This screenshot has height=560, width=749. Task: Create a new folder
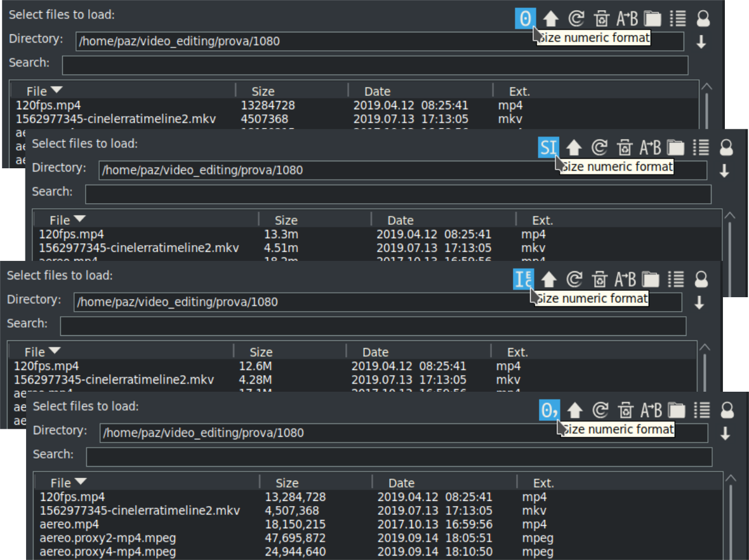pyautogui.click(x=676, y=411)
